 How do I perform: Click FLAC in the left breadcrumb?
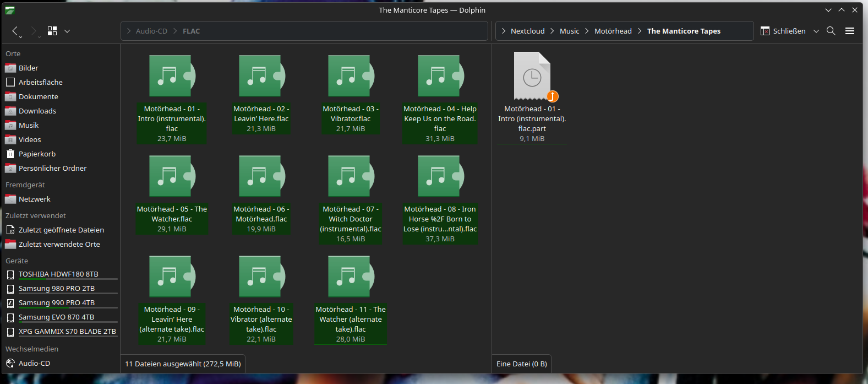point(191,31)
